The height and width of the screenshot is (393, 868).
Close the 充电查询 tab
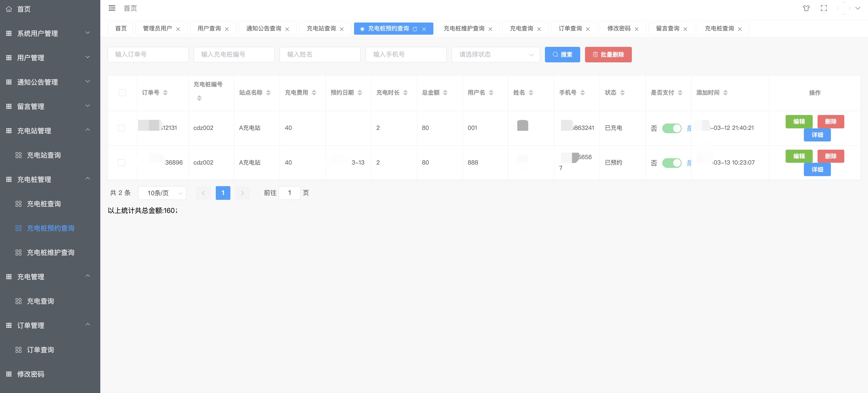click(x=539, y=29)
